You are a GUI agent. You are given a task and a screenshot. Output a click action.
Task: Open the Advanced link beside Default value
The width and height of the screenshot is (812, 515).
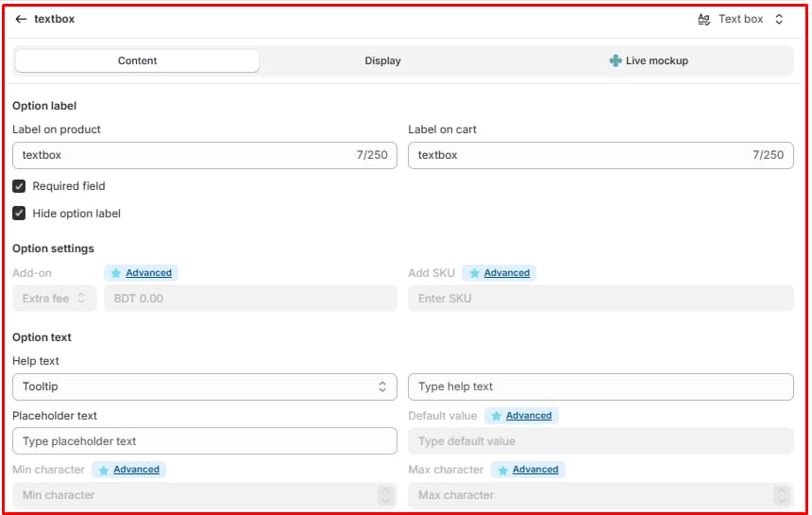click(529, 416)
